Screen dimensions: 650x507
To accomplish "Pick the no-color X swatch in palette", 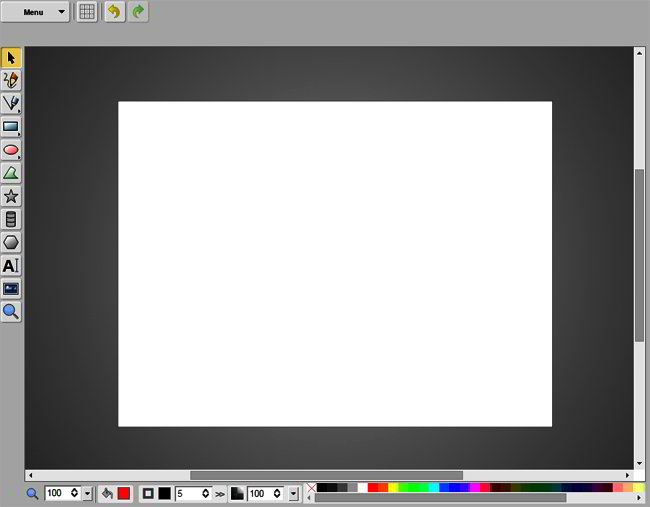I will pos(311,488).
